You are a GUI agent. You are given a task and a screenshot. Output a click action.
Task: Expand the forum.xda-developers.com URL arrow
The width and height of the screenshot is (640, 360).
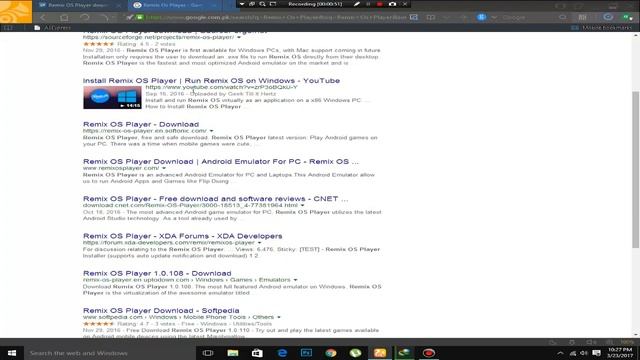point(259,243)
